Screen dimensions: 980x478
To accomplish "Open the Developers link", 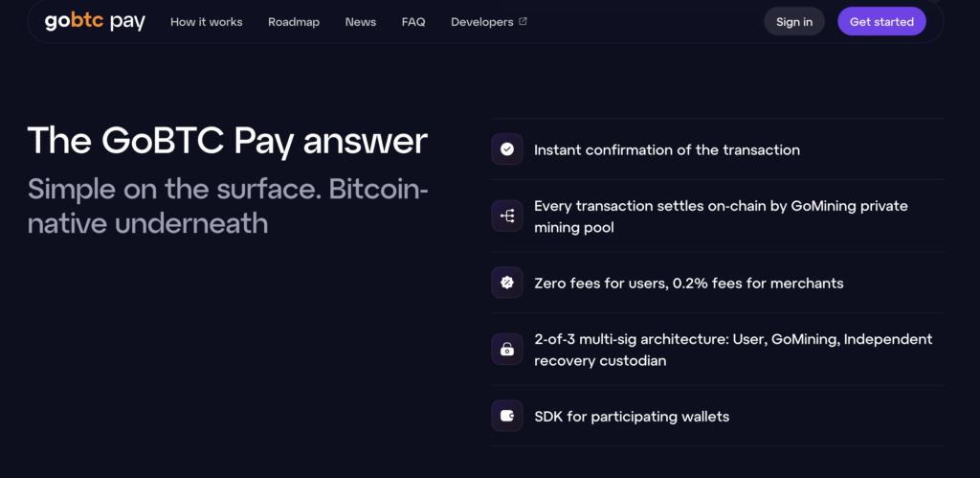I will (482, 22).
